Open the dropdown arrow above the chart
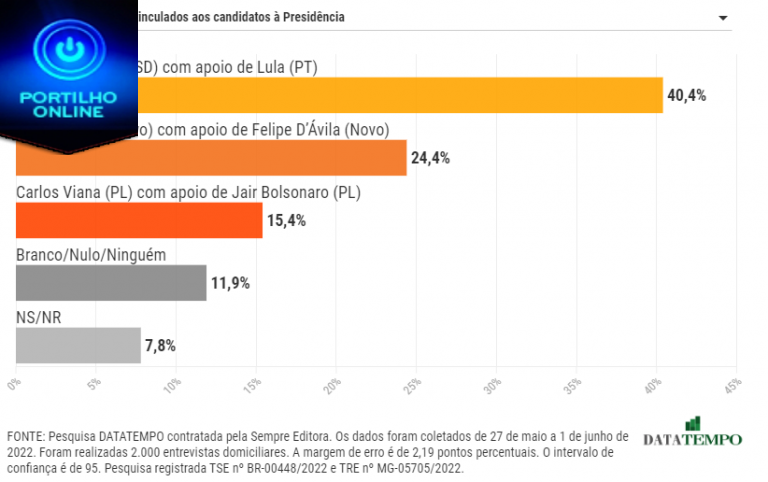Screen dimensions: 768x482 (x=723, y=19)
